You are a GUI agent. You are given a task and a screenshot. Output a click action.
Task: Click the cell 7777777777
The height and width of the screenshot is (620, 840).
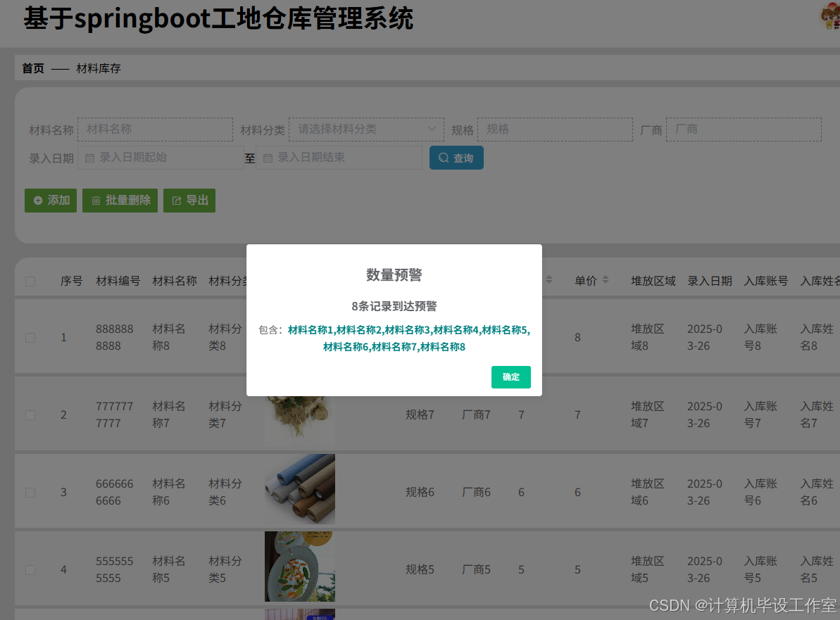tap(115, 415)
